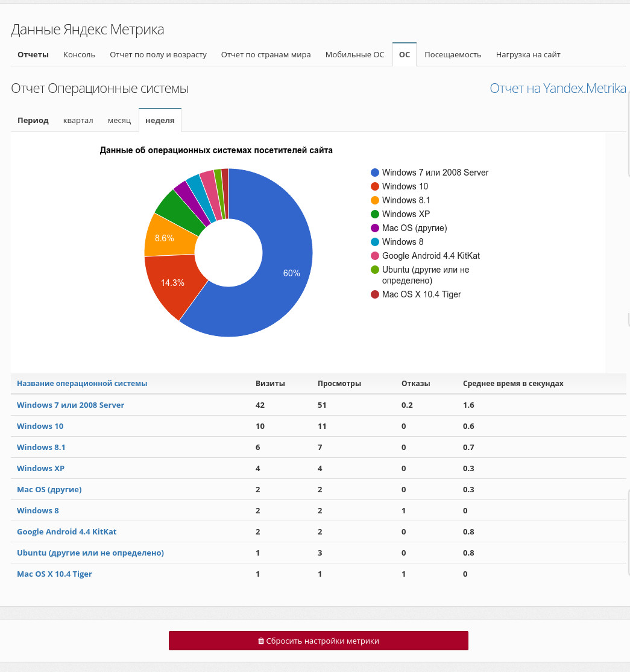Click the green Windows XP legend marker
The image size is (630, 672).
tap(375, 214)
